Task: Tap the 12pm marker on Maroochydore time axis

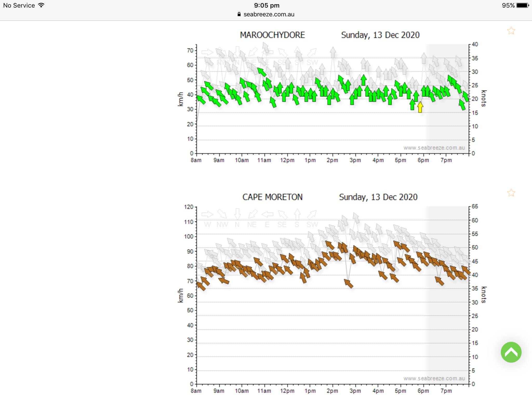Action: (287, 160)
